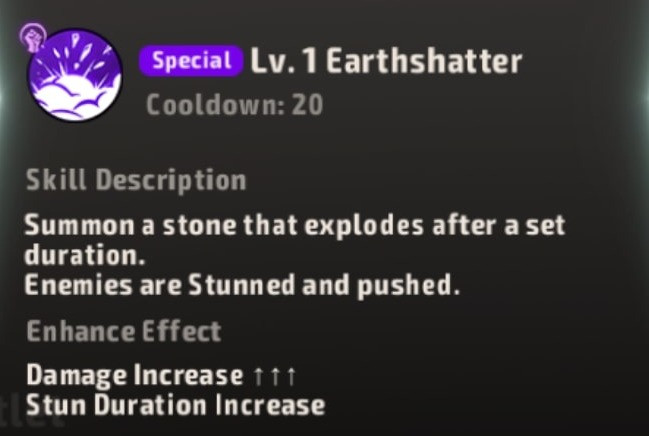649x436 pixels.
Task: Click the Damage Increase effect line
Action: [x=161, y=376]
